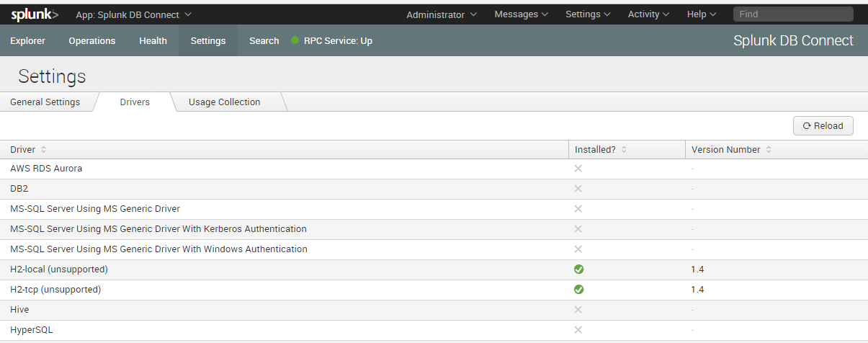Select the Drivers tab
Viewport: 868px width, 343px height.
tap(135, 102)
